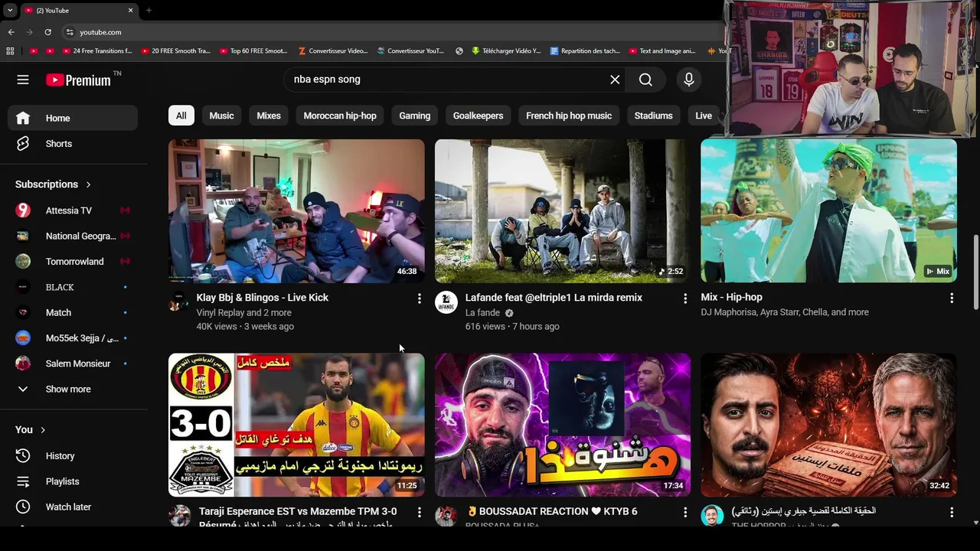Open History in the sidebar

pyautogui.click(x=73, y=456)
